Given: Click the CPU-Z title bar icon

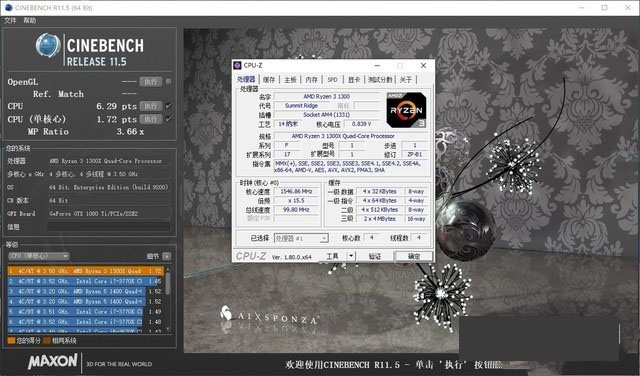Looking at the screenshot, I should (238, 65).
